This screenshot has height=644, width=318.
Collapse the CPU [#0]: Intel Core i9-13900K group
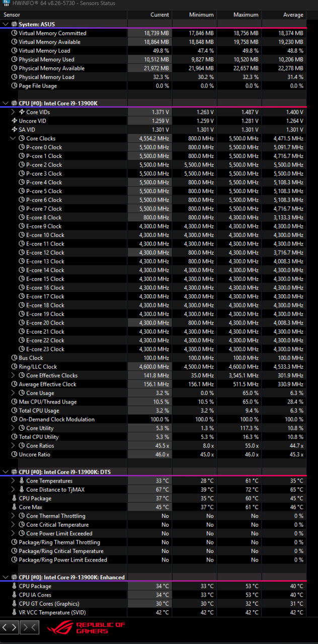pos(6,103)
